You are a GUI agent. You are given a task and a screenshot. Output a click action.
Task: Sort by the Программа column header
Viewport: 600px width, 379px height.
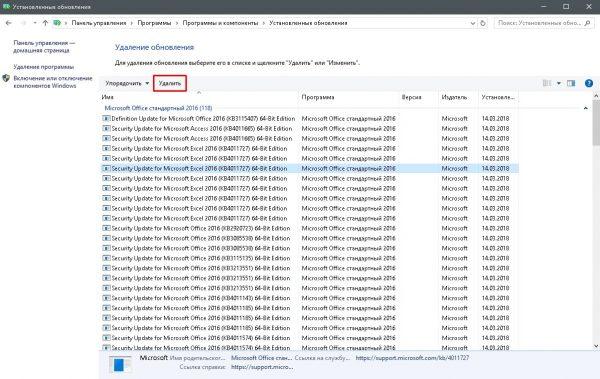348,97
